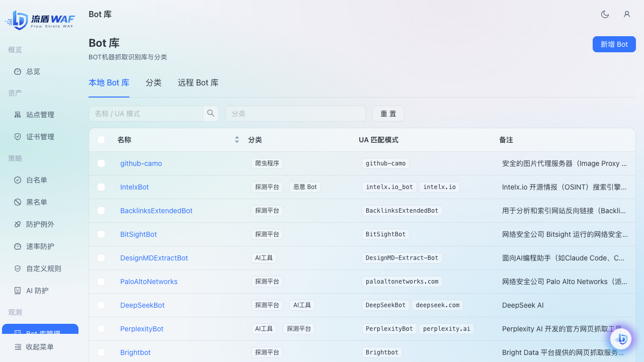Open the DesignMDExtractBot link
The image size is (644, 362).
pos(154,258)
